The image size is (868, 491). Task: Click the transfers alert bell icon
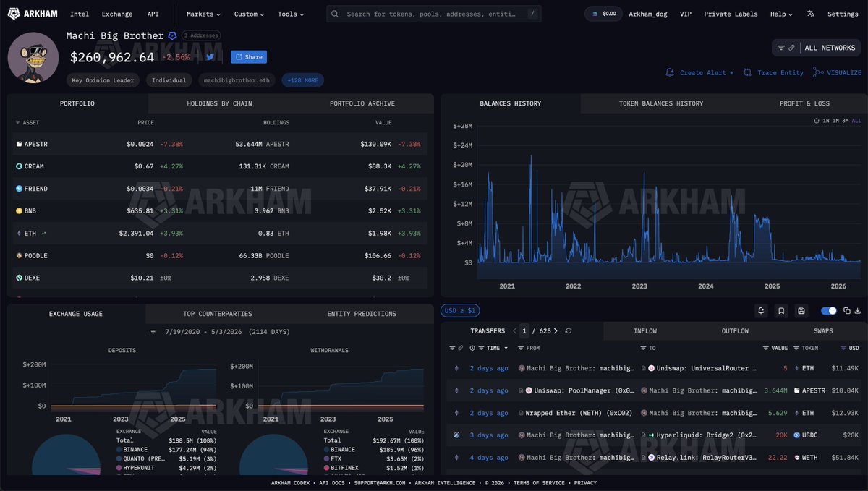tap(761, 311)
